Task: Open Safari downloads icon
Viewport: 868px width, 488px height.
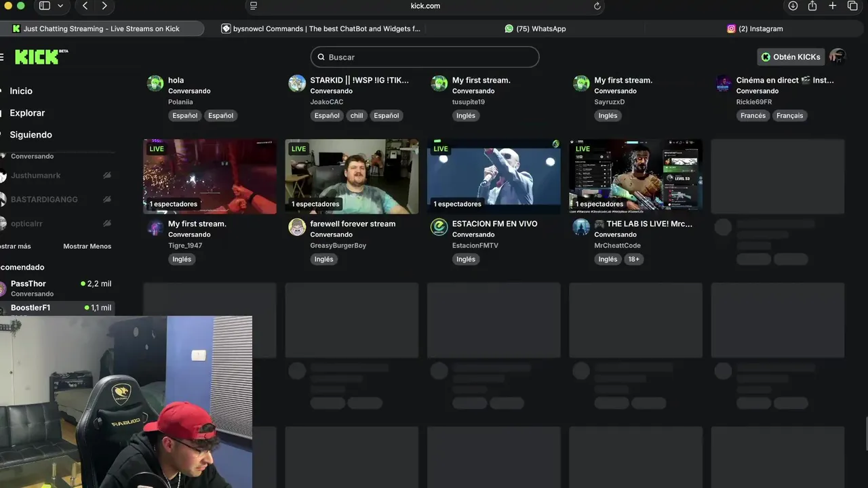Action: (x=793, y=5)
